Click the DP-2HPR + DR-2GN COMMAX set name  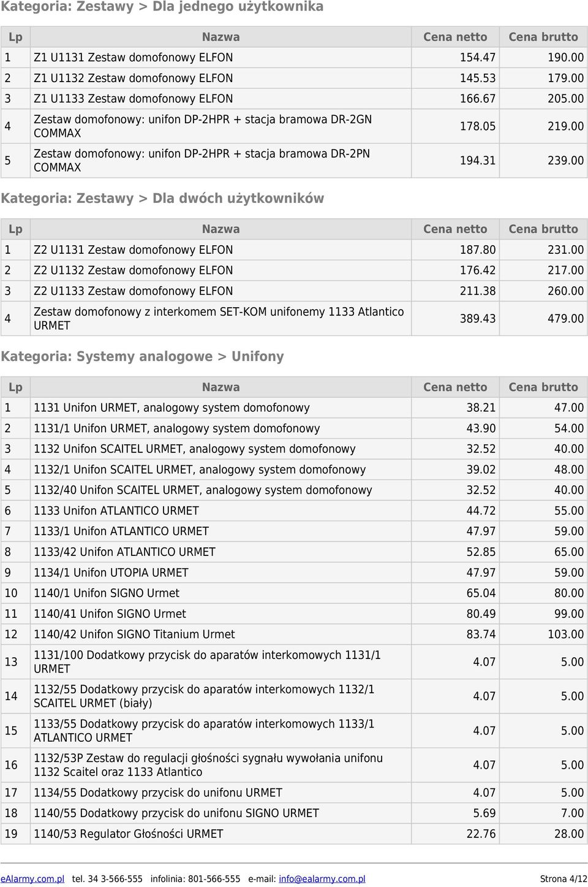pyautogui.click(x=203, y=126)
